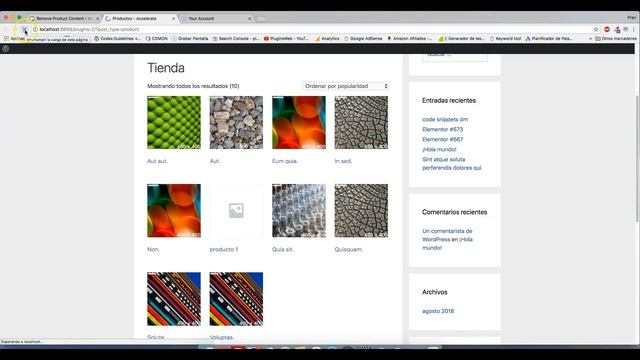Viewport: 640px width, 360px height.
Task: Click the Tienda page heading
Action: click(x=166, y=68)
